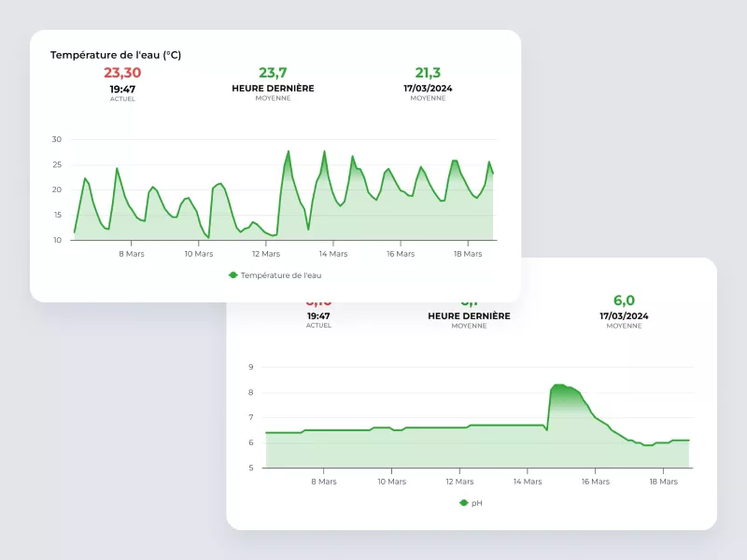Click ACTUEL label under temperature time
Image resolution: width=747 pixels, height=560 pixels.
coord(122,99)
